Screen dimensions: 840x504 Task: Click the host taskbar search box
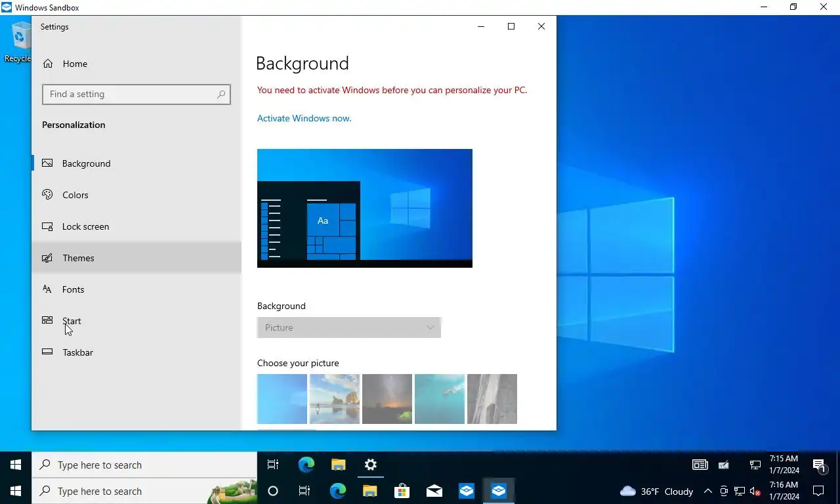[x=144, y=491]
